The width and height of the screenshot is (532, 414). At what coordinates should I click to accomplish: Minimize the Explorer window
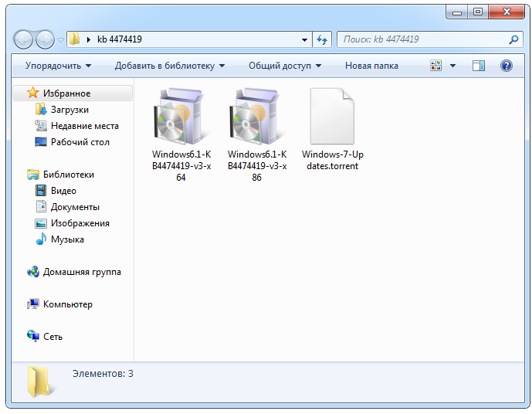pos(457,12)
